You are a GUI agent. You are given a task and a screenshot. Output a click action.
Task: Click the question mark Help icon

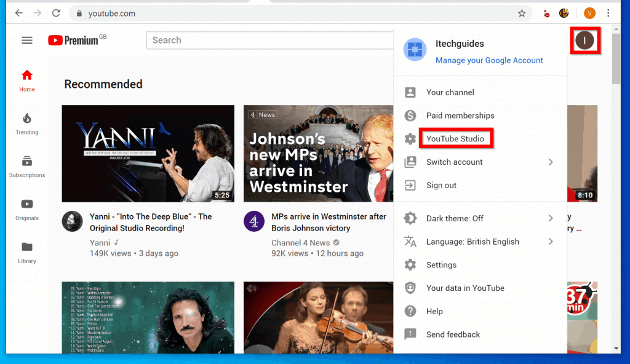coord(410,311)
